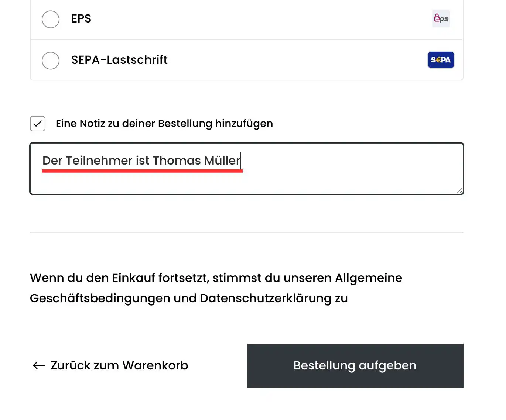The image size is (506, 420).
Task: Click inside the order note text field
Action: pyautogui.click(x=247, y=169)
